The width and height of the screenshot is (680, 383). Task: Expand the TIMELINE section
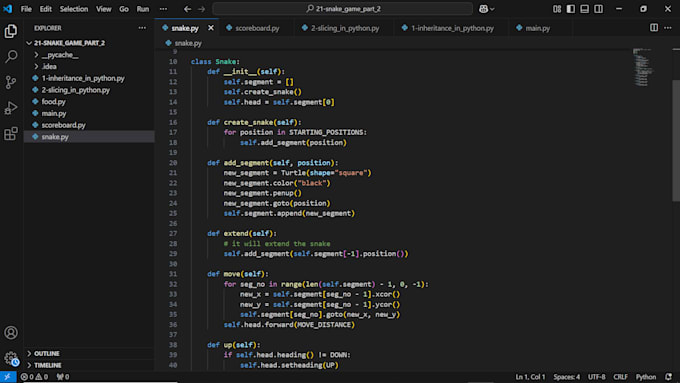[89, 365]
